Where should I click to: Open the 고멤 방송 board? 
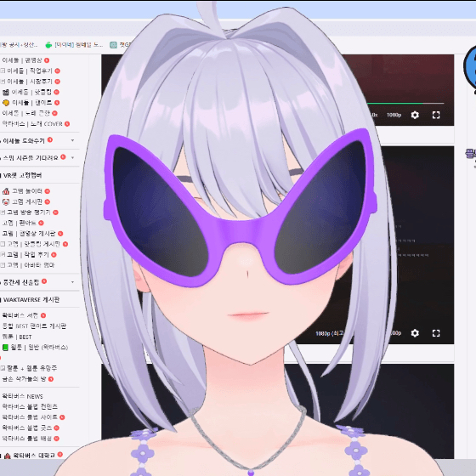coord(29,212)
